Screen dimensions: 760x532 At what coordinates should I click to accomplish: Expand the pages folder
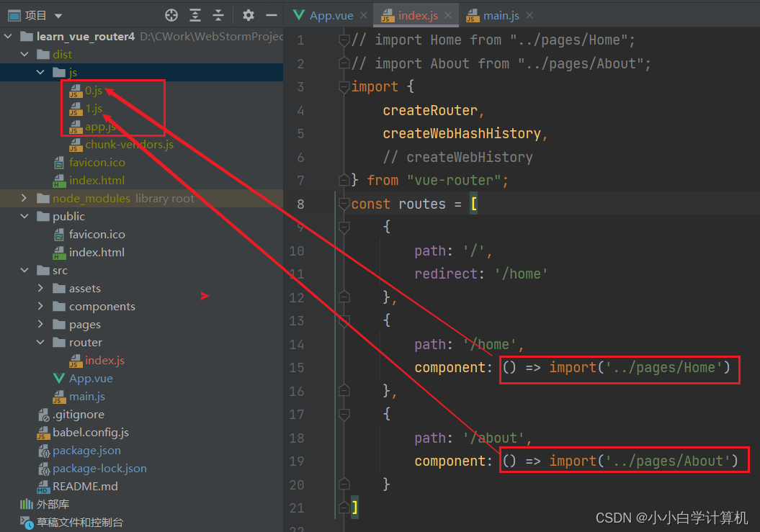coord(40,324)
